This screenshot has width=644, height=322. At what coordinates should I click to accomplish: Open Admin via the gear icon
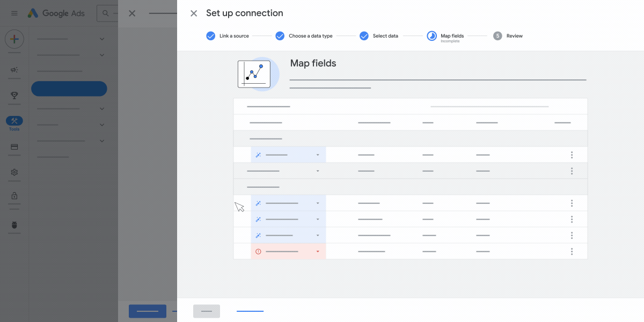(14, 172)
